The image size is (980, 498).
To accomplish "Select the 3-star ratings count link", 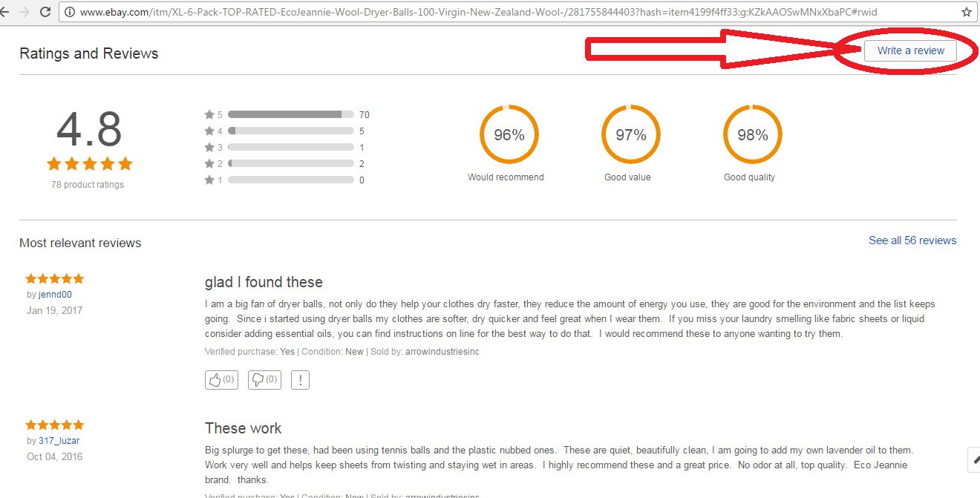I will [362, 147].
